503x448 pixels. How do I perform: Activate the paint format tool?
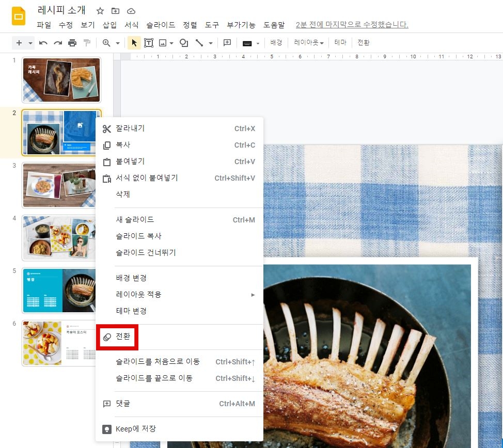click(87, 43)
